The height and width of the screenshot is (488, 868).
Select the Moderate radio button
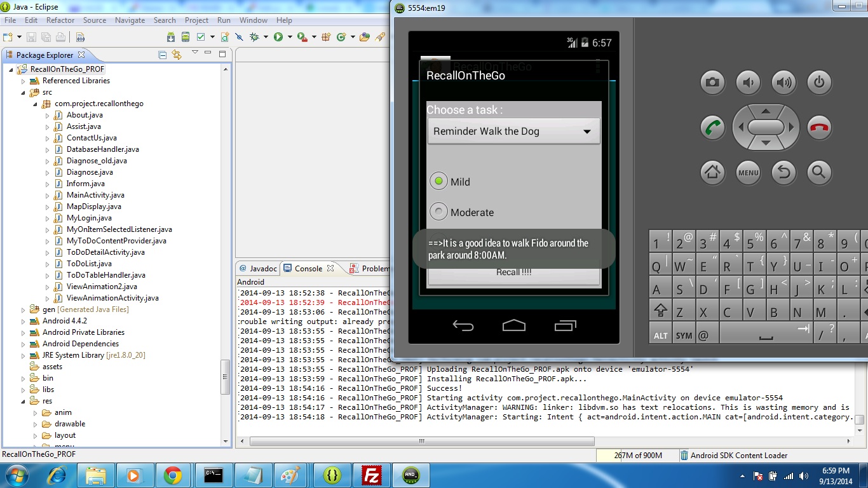point(439,212)
